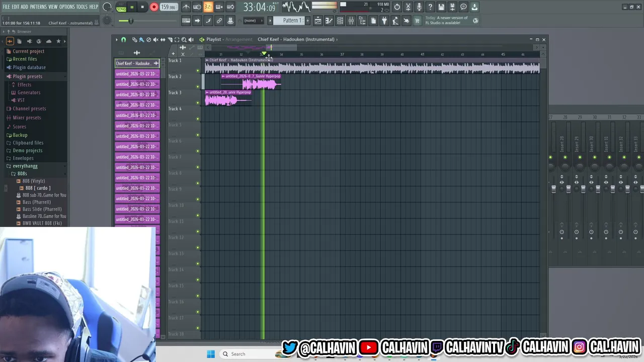Open the Recent files browser entry

coord(25,59)
